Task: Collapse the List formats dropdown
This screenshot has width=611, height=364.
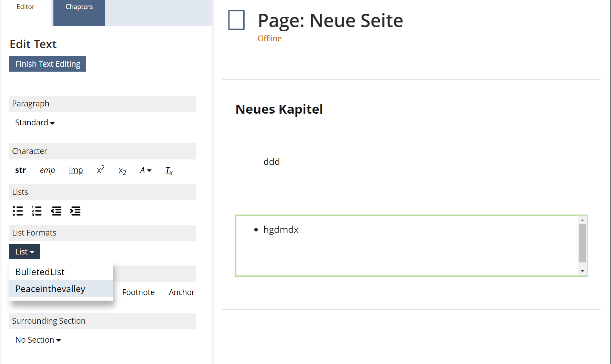Action: (25, 252)
